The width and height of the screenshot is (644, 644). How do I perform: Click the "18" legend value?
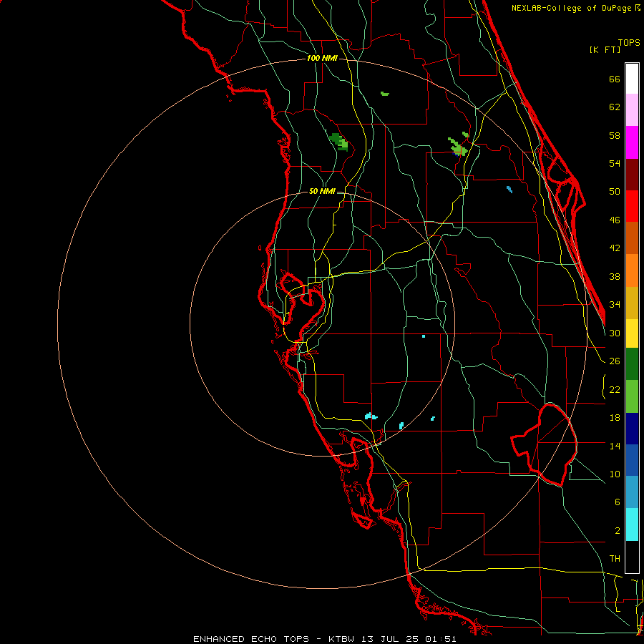tap(615, 418)
